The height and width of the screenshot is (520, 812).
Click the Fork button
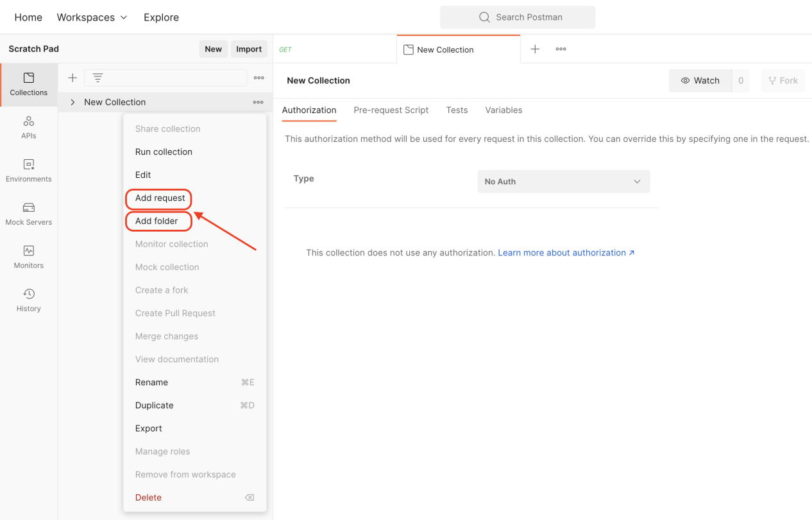(x=783, y=80)
